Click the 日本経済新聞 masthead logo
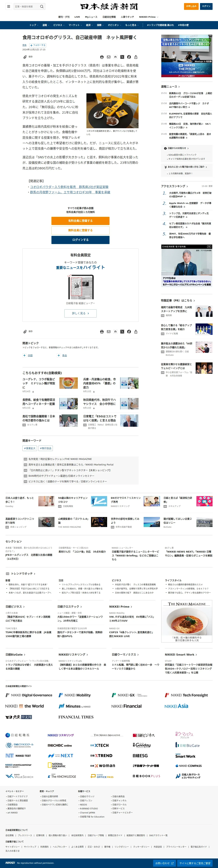218x868 pixels. pyautogui.click(x=109, y=6)
